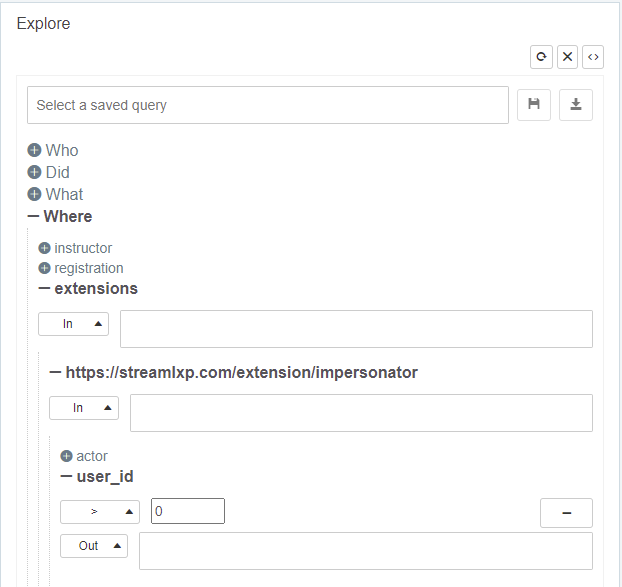The image size is (622, 587).
Task: Click the Select a saved query field
Action: [x=268, y=105]
